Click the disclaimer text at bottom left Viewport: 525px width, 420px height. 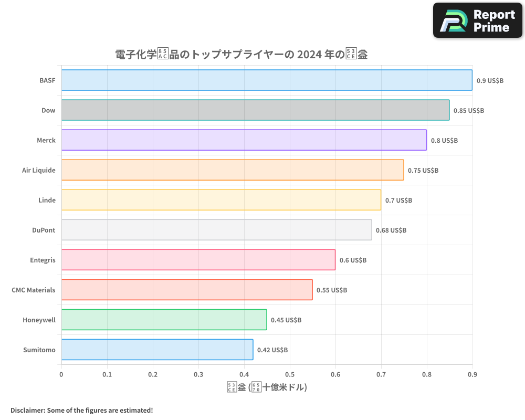click(x=82, y=410)
